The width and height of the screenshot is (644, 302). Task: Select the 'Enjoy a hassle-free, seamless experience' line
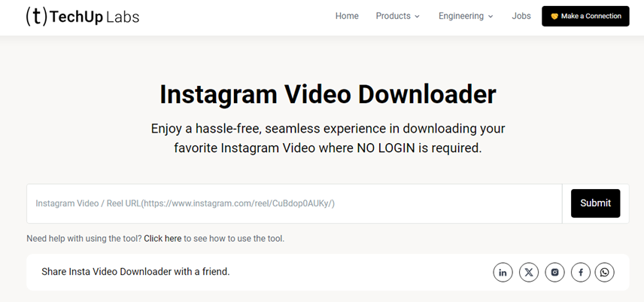coord(328,129)
